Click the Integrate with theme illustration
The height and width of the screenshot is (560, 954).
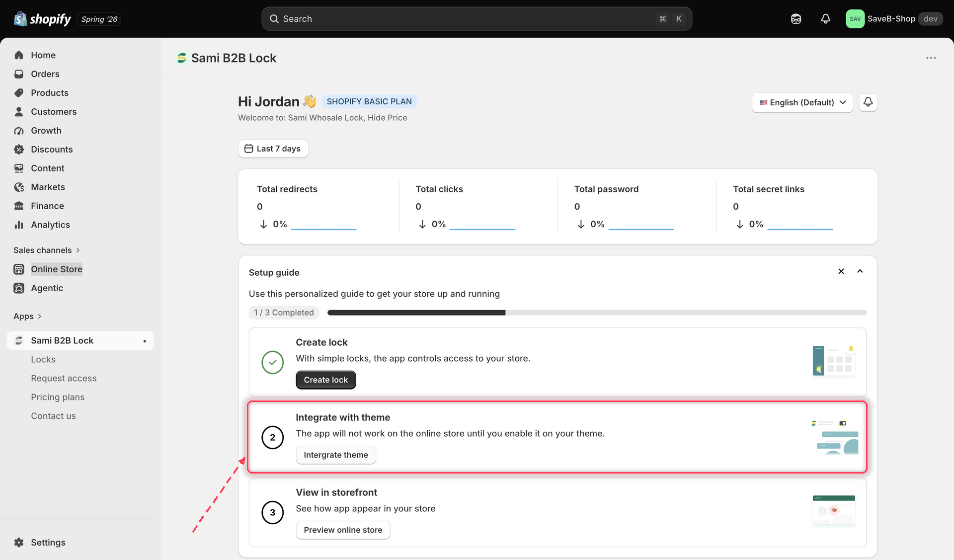[835, 437]
